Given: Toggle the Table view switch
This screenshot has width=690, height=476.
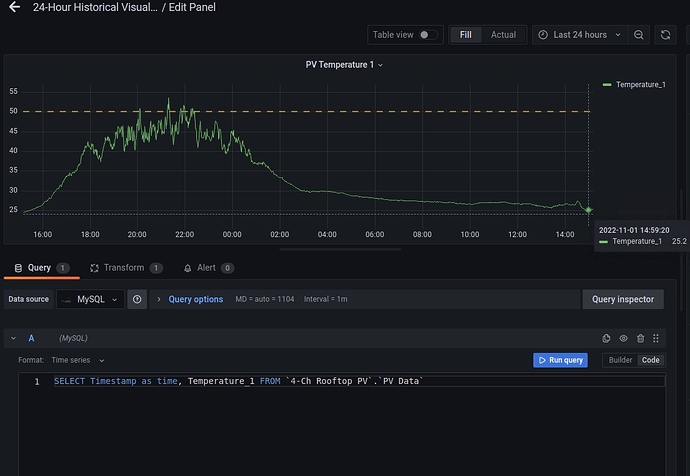Looking at the screenshot, I should (428, 35).
